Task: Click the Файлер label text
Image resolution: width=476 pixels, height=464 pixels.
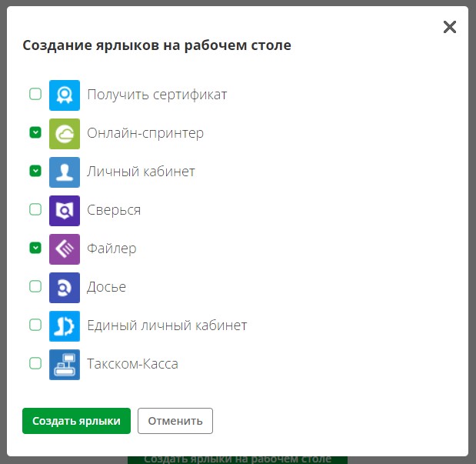Action: coord(112,249)
